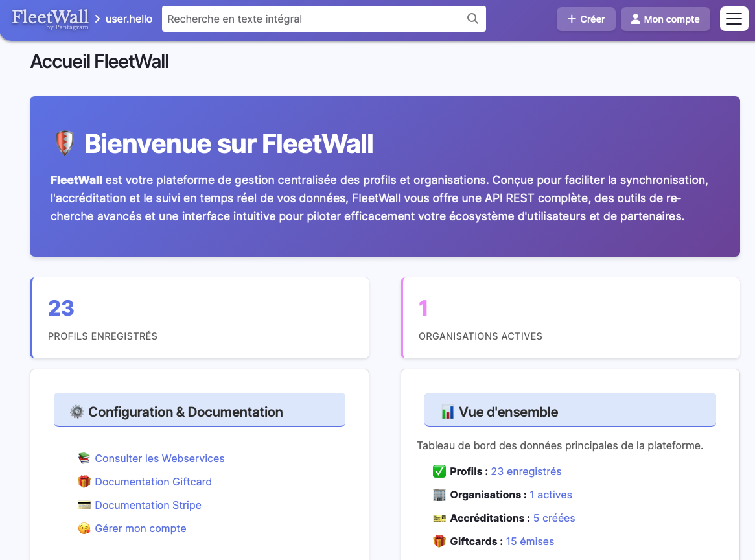Open the Créer menu
The width and height of the screenshot is (755, 560).
point(585,19)
